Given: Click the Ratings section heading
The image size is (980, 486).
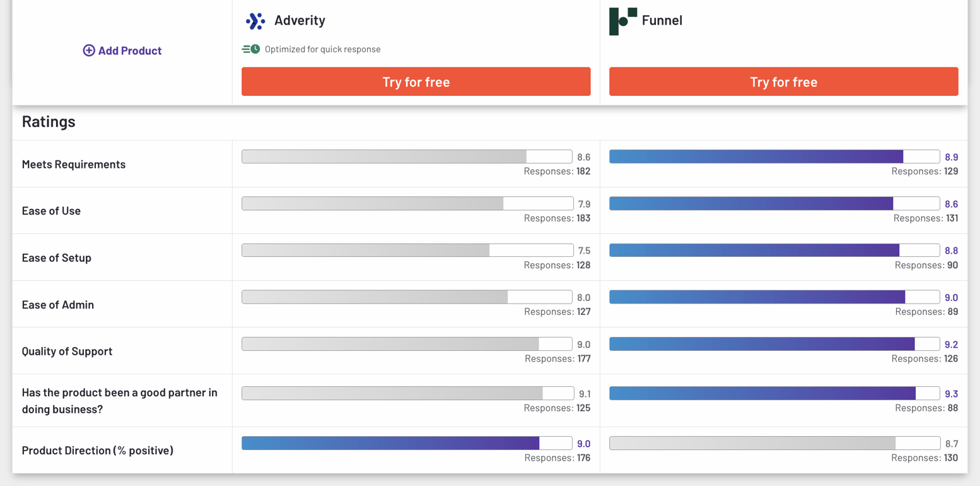Looking at the screenshot, I should tap(49, 121).
